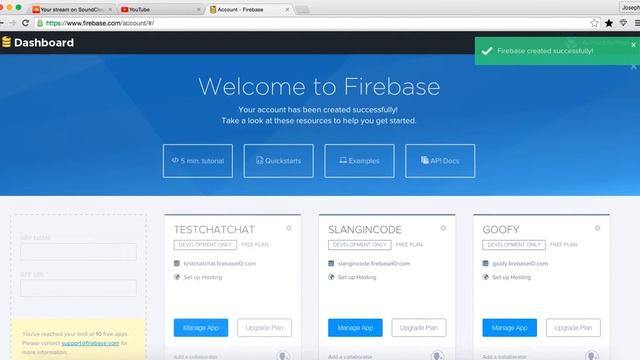Click the black star extension icon
Viewport: 640px width, 360px height.
point(609,23)
